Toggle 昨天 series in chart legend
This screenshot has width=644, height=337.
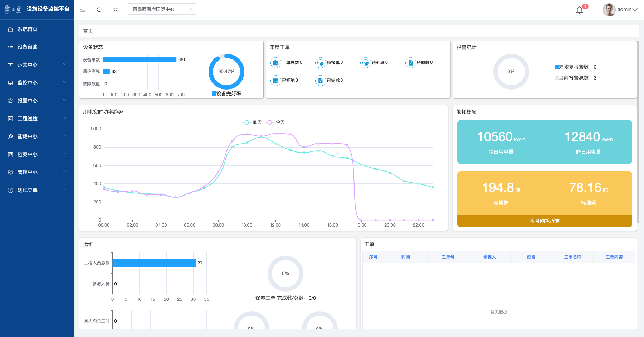252,122
